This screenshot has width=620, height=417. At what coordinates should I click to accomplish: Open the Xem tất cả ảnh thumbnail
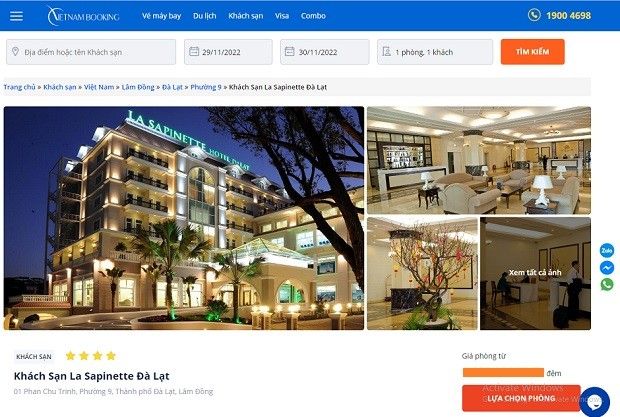pyautogui.click(x=535, y=273)
